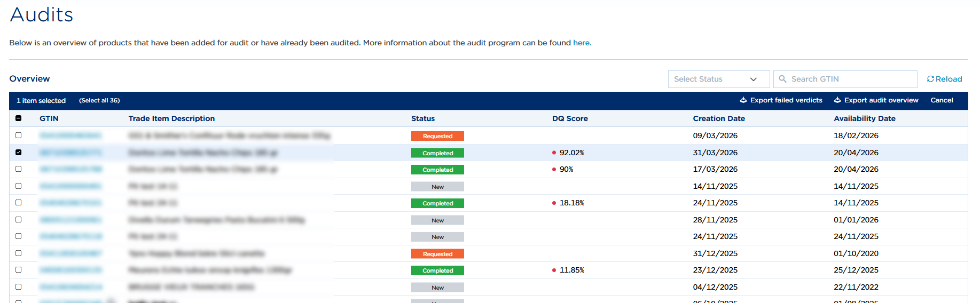Open GTIN link in the 92.02% row
The height and width of the screenshot is (303, 980).
point(70,153)
